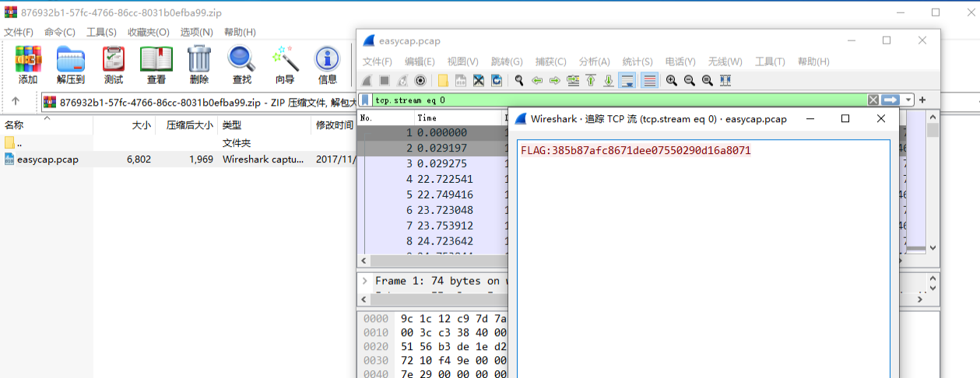Apply the display filter arrow button
Viewport: 980px width, 378px height.
890,100
